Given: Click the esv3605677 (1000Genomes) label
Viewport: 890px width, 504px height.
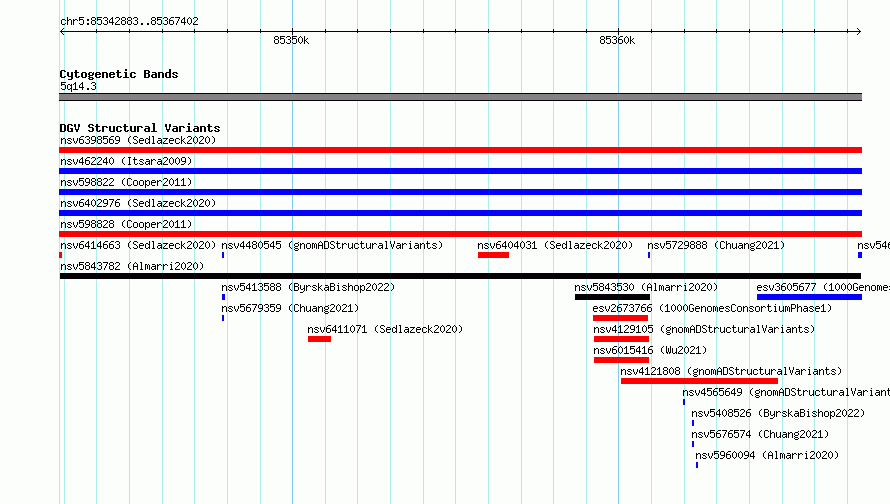Looking at the screenshot, I should (823, 287).
